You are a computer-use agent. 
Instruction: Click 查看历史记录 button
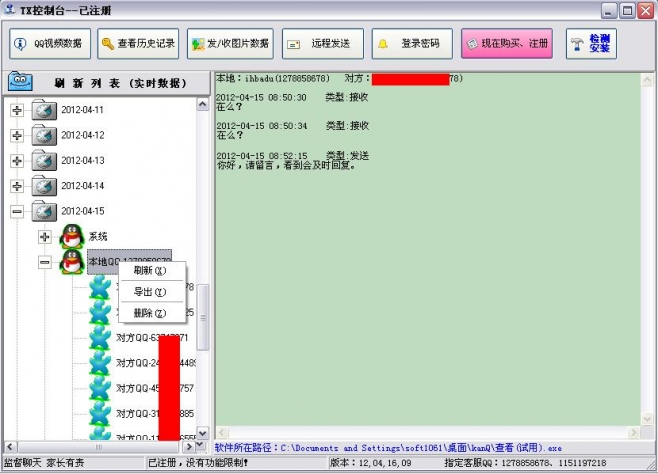click(138, 44)
